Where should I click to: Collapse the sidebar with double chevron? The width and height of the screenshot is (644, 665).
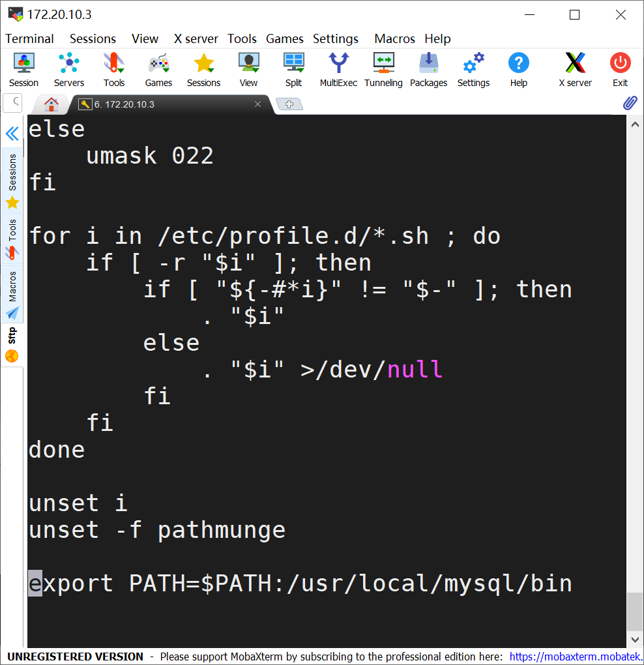(x=12, y=134)
